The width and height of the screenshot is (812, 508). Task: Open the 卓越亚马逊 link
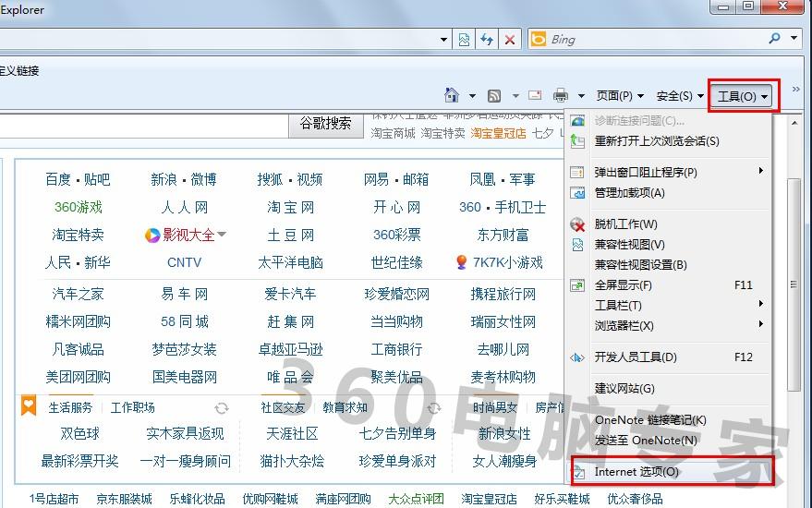tap(290, 349)
